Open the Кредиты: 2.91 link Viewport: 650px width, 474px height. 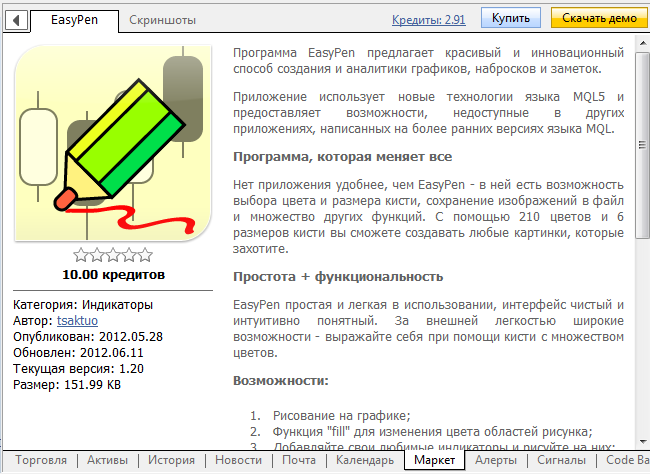coord(429,19)
